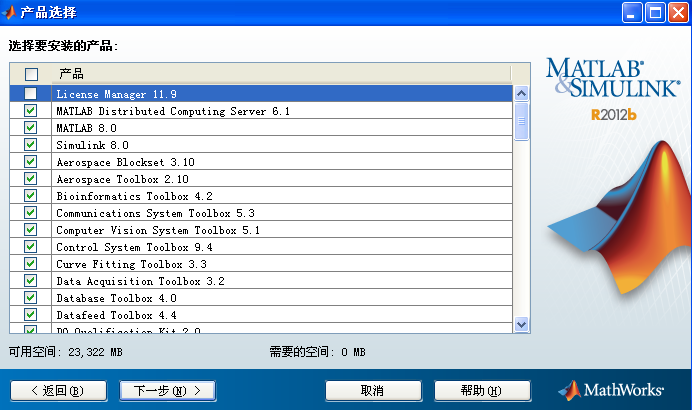Uncheck Computer Vision System Toolbox checkbox
The height and width of the screenshot is (410, 692).
click(30, 229)
